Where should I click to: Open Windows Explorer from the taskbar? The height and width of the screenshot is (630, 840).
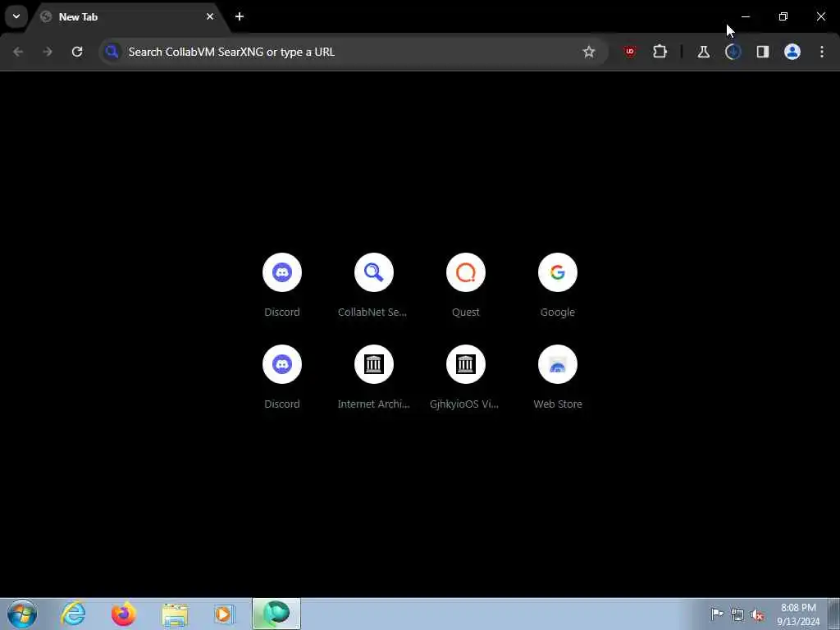[x=175, y=614]
